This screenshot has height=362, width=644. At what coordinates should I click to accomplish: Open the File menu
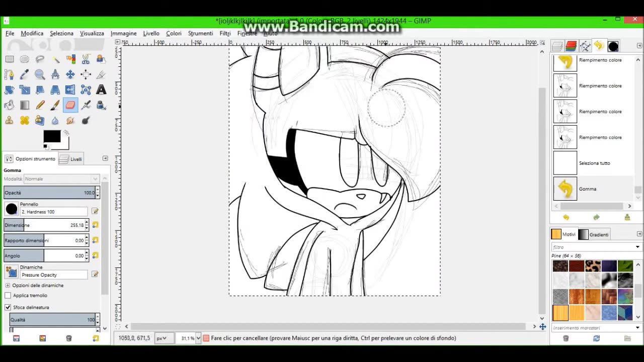[10, 33]
